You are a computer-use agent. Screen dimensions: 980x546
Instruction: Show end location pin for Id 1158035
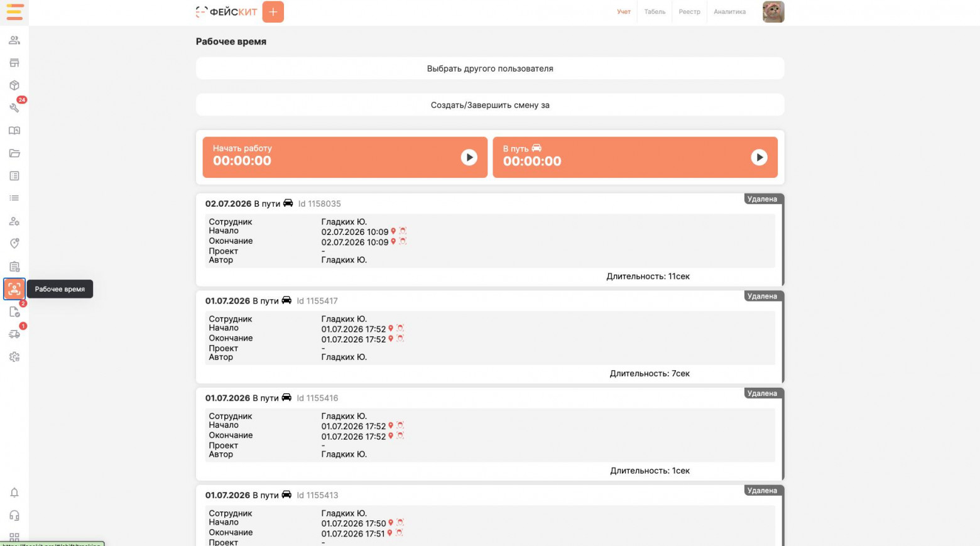click(x=393, y=241)
